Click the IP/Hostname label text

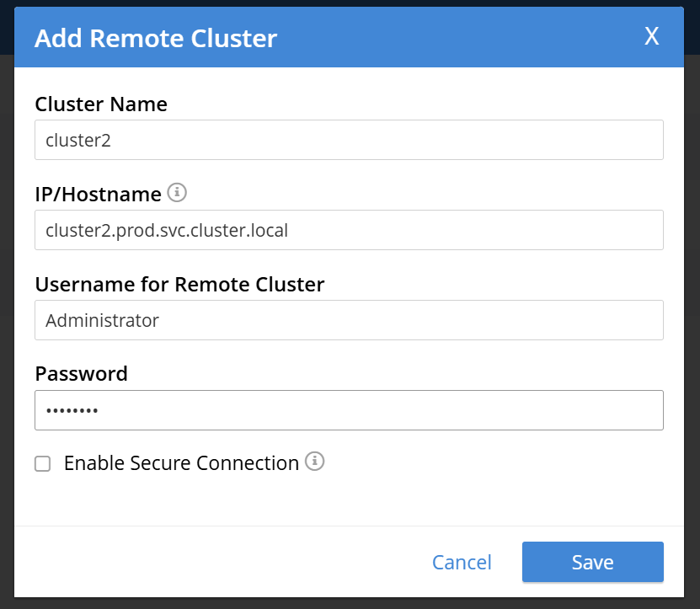click(x=99, y=195)
